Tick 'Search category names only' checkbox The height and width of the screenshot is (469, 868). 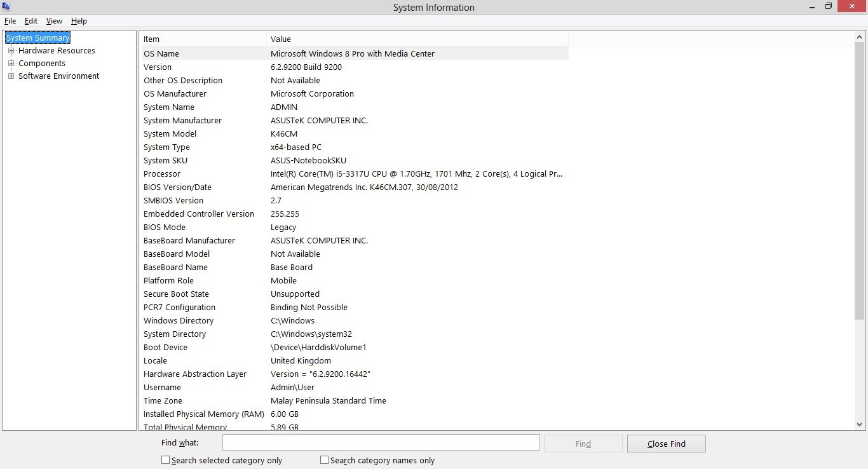pyautogui.click(x=325, y=460)
